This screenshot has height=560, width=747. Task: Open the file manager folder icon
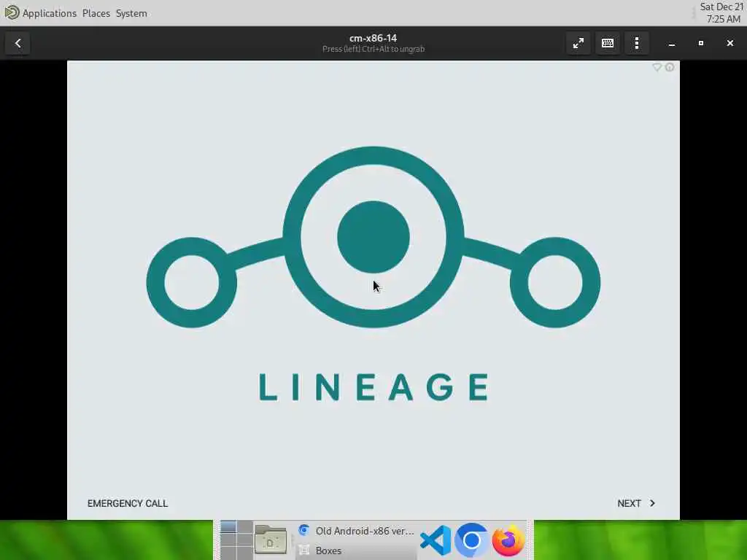click(270, 540)
